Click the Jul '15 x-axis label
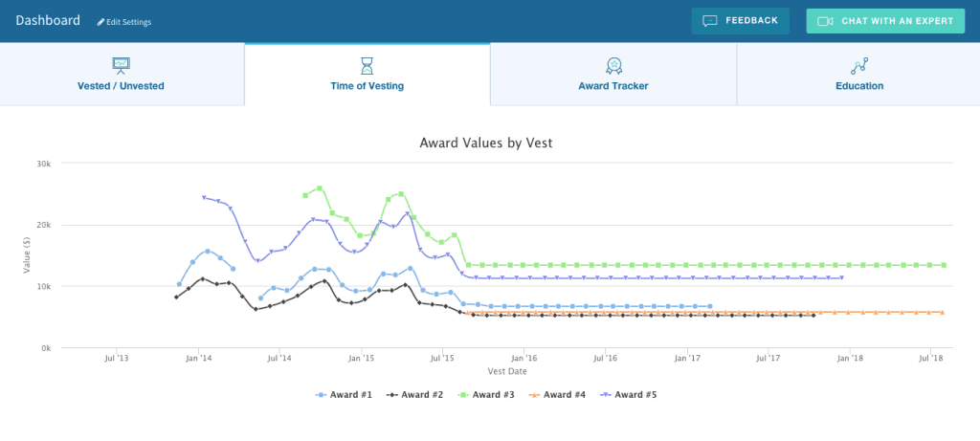Viewport: 980px width, 441px height. [442, 359]
